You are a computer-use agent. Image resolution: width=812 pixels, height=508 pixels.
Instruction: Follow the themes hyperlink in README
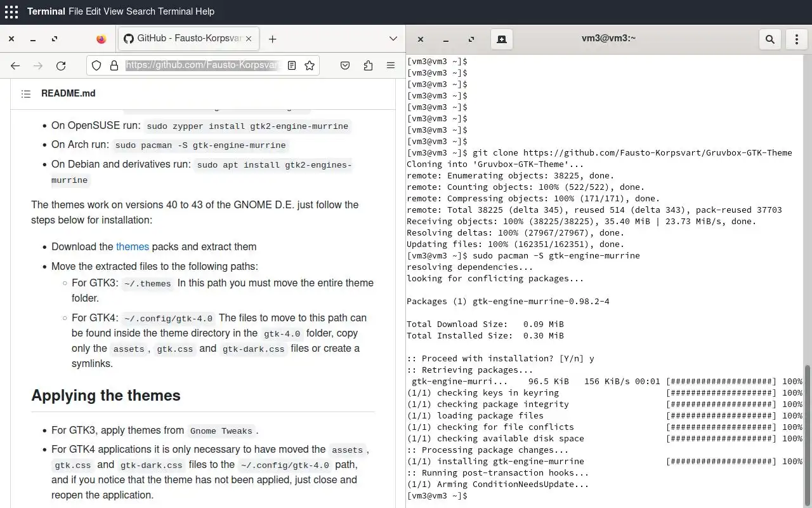133,246
